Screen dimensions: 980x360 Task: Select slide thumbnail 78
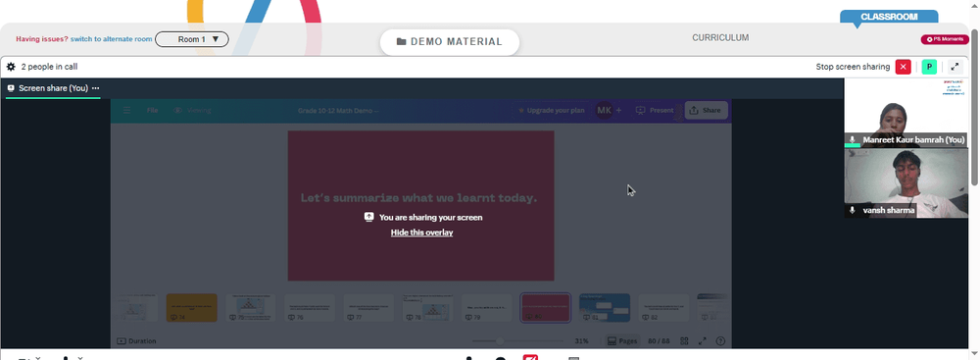point(427,307)
